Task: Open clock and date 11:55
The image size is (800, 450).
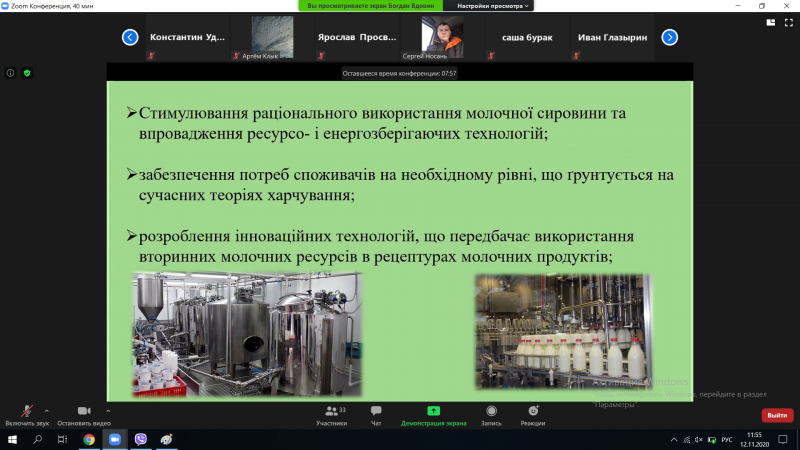Action: pos(755,439)
